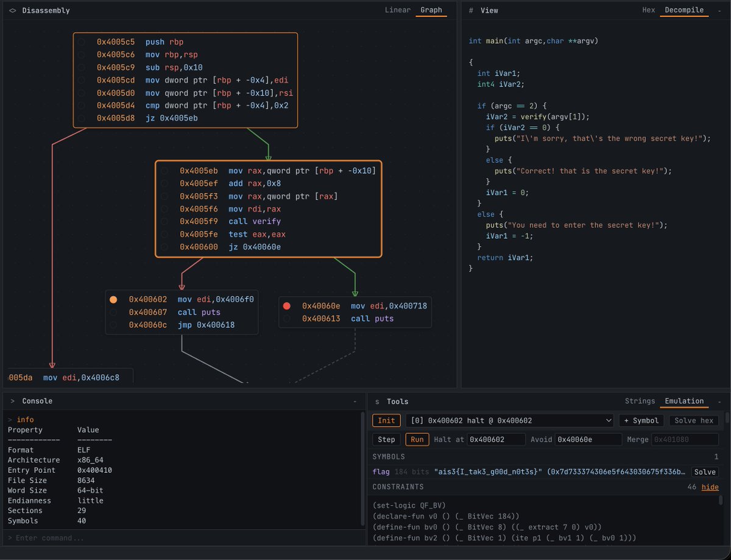Image resolution: width=731 pixels, height=560 pixels.
Task: Click the 'return iVar1;' line
Action: click(505, 257)
